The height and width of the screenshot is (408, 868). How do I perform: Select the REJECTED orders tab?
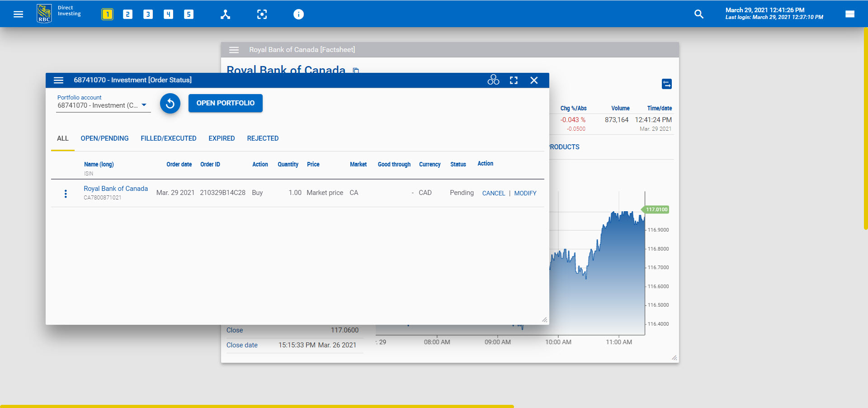pos(263,138)
